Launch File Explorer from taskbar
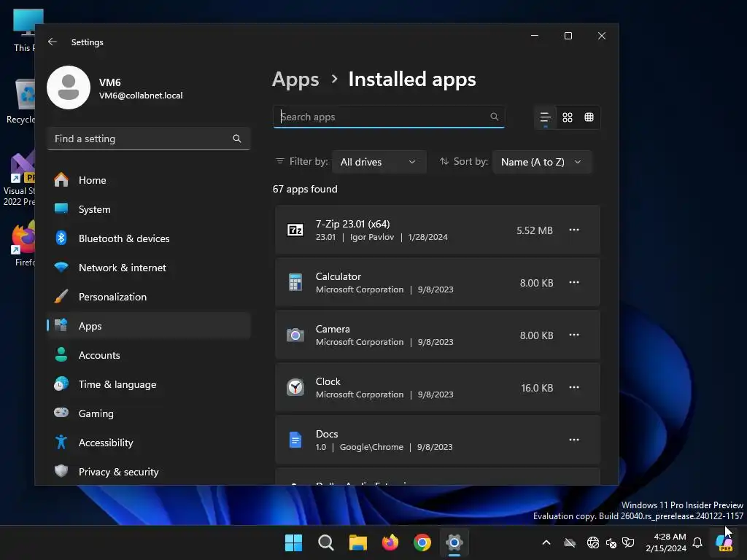The width and height of the screenshot is (747, 560). point(357,542)
